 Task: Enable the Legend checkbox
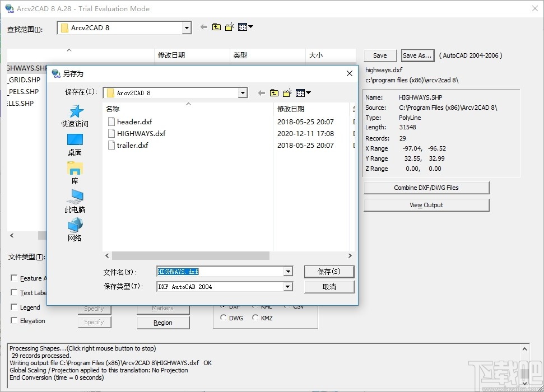point(14,307)
